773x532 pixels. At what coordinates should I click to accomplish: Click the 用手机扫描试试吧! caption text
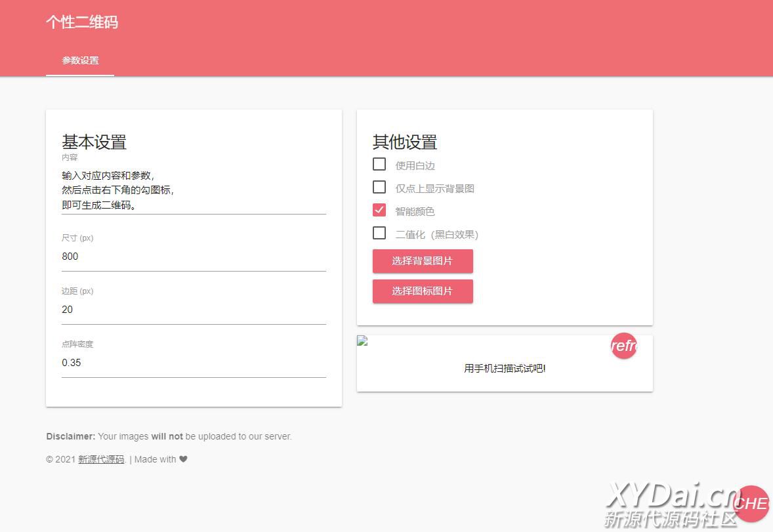(505, 369)
